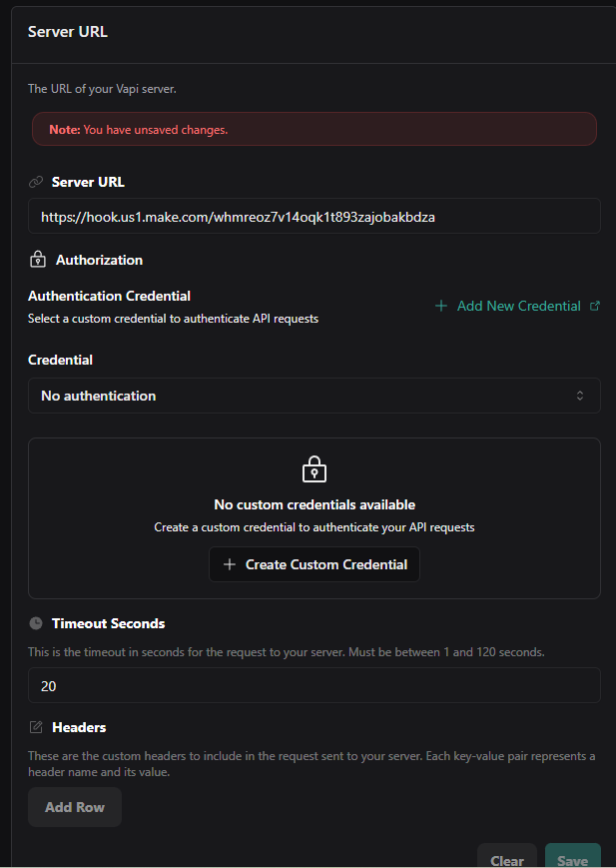Add a new header row
This screenshot has width=616, height=868.
pyautogui.click(x=75, y=807)
